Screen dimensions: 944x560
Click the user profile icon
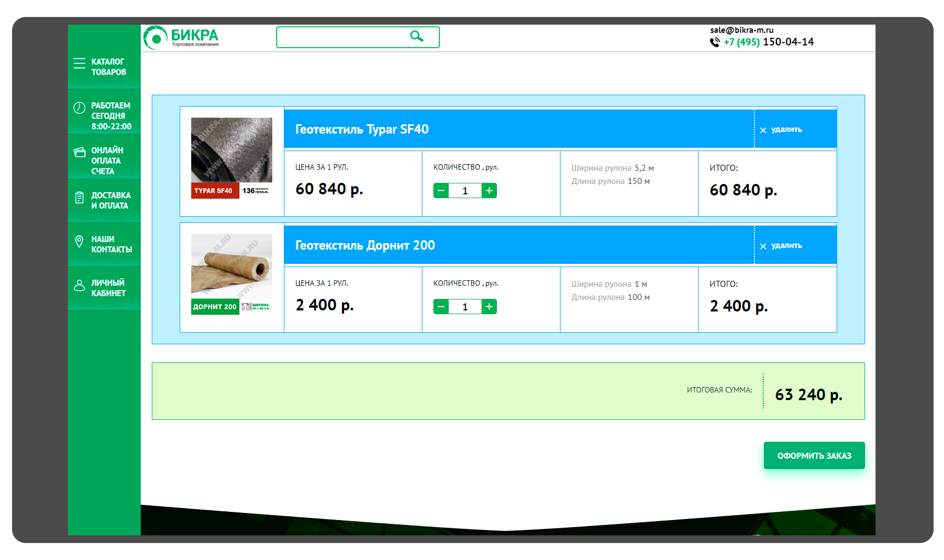(x=79, y=285)
